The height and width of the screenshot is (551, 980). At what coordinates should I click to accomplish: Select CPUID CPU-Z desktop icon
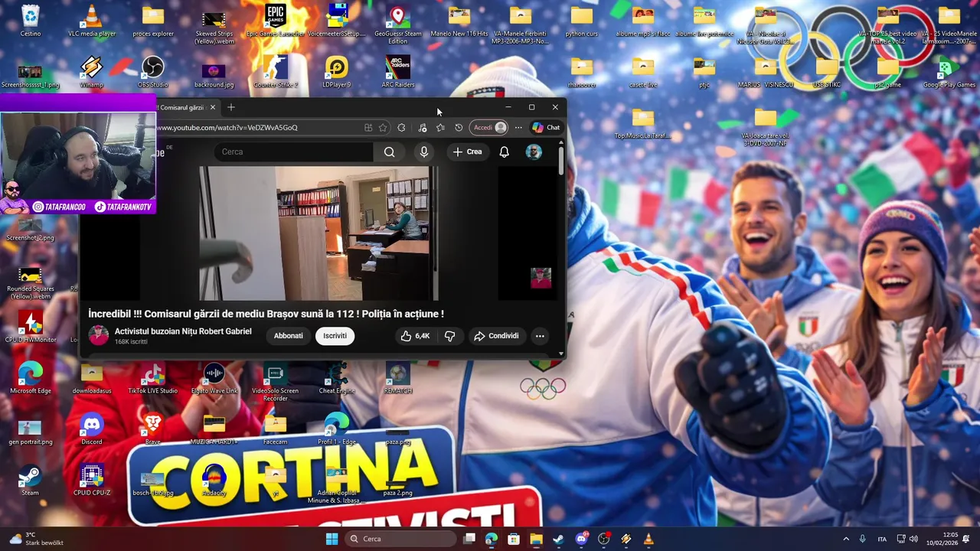point(92,481)
